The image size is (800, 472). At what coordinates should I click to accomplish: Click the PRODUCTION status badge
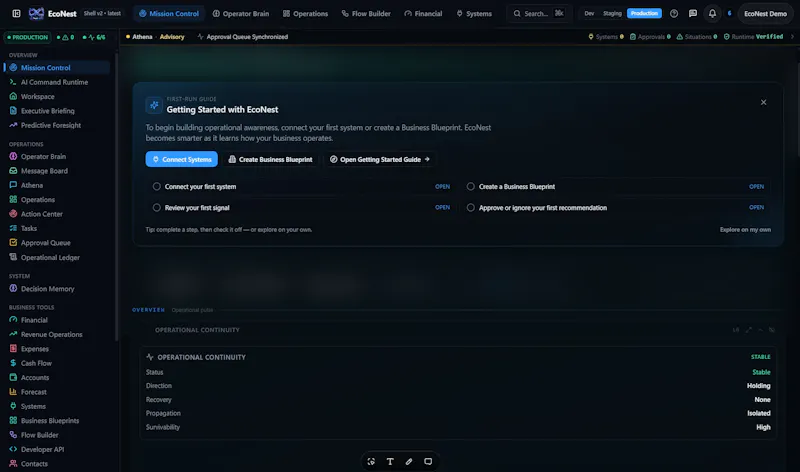[x=28, y=37]
